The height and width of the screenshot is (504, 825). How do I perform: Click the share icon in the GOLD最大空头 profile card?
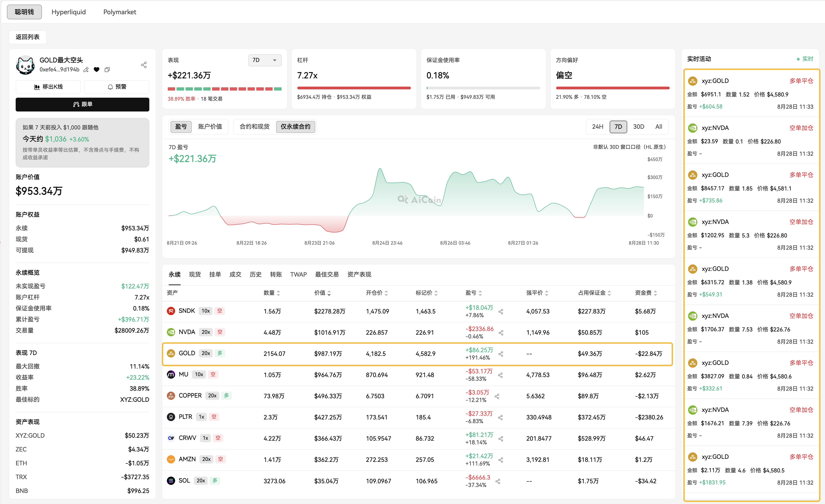144,65
